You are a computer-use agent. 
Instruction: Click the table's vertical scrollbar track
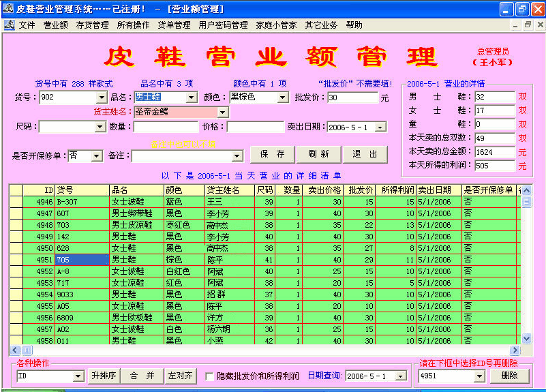point(526,273)
